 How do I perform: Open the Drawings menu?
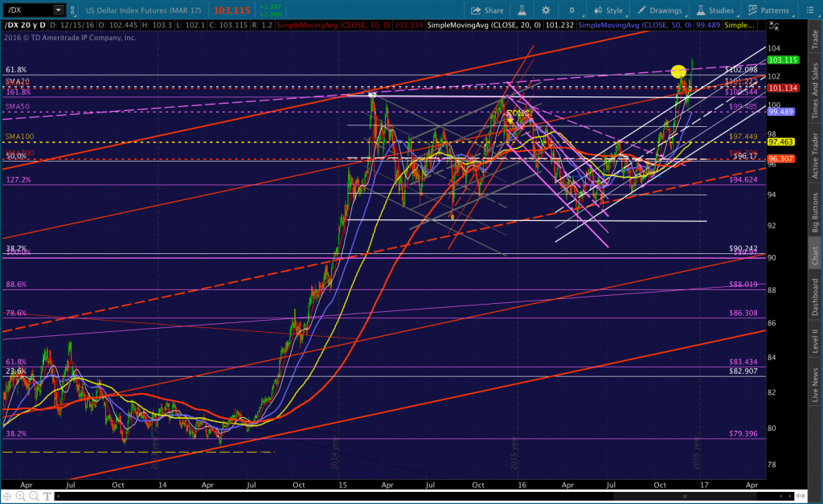(x=660, y=10)
